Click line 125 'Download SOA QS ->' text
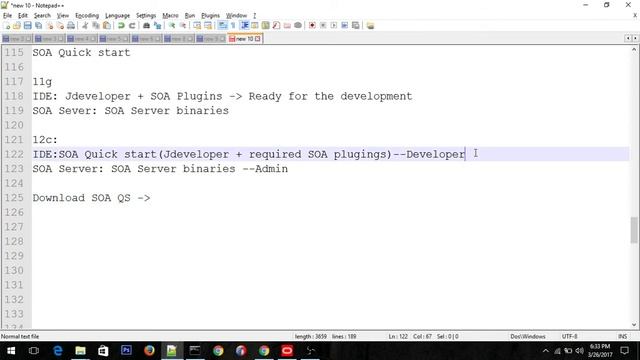This screenshot has height=360, width=640. click(x=91, y=198)
